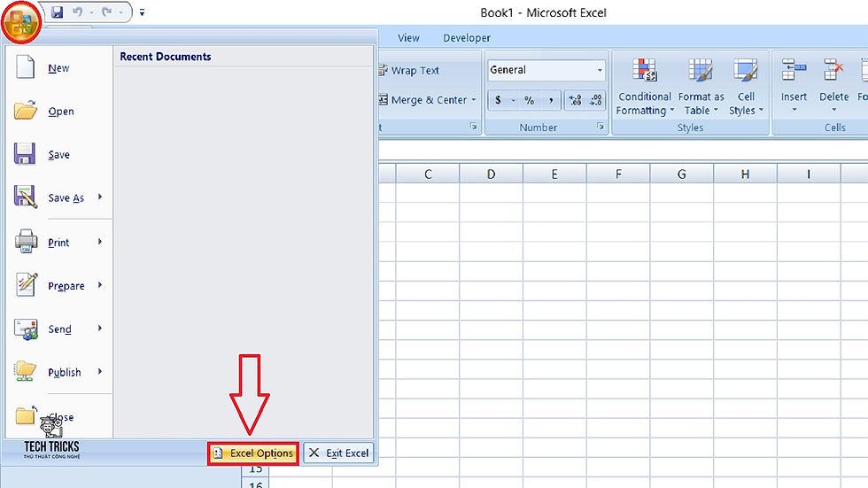
Task: Click the Redo arrow in Quick Access Toolbar
Action: point(107,12)
